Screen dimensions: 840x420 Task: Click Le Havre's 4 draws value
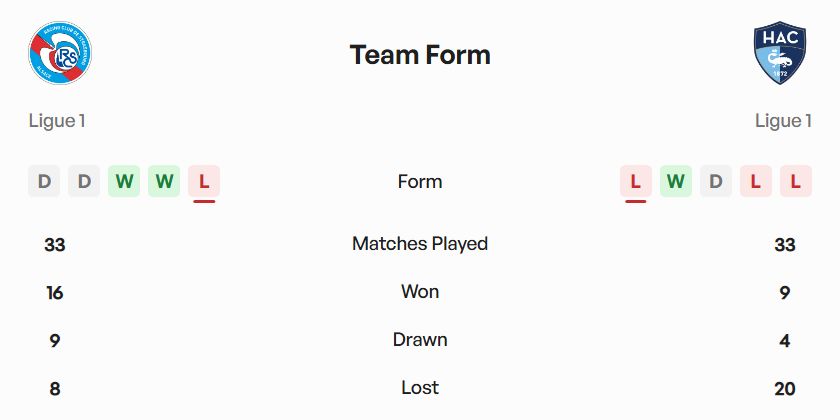pos(785,341)
